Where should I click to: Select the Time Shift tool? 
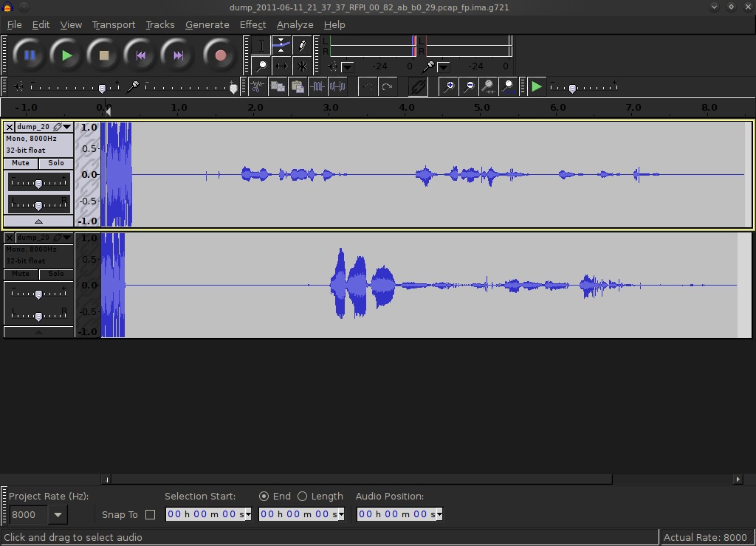pyautogui.click(x=281, y=66)
